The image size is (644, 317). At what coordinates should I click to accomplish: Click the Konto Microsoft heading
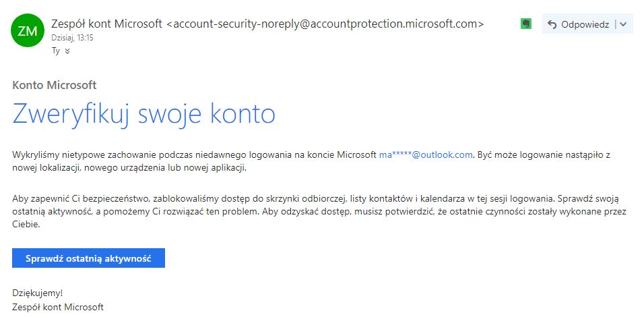[x=55, y=85]
